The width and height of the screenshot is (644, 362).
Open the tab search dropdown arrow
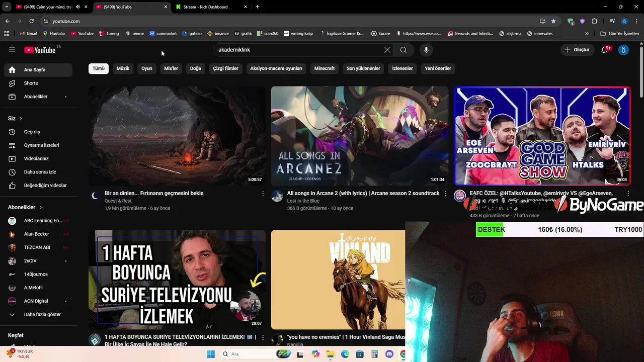7,7
